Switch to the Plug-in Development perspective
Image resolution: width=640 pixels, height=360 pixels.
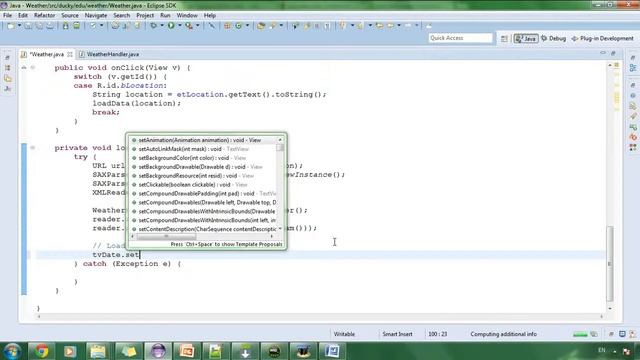click(x=602, y=38)
